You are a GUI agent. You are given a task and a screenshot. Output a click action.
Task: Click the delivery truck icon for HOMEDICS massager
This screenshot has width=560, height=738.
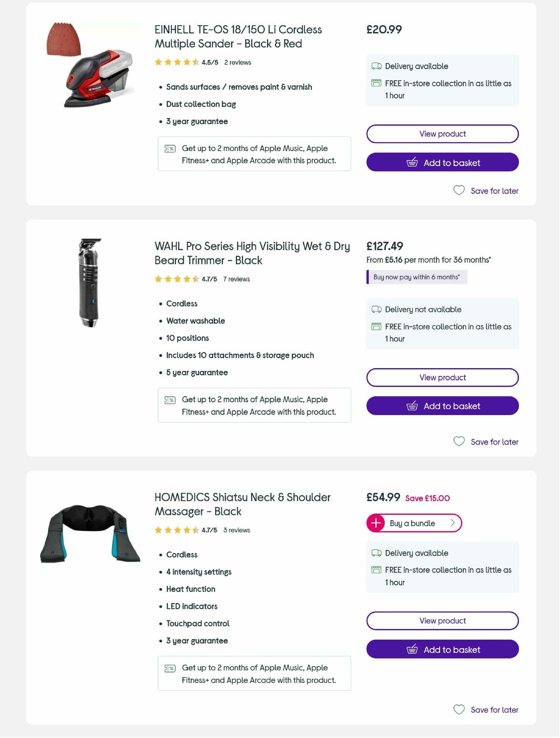point(376,553)
